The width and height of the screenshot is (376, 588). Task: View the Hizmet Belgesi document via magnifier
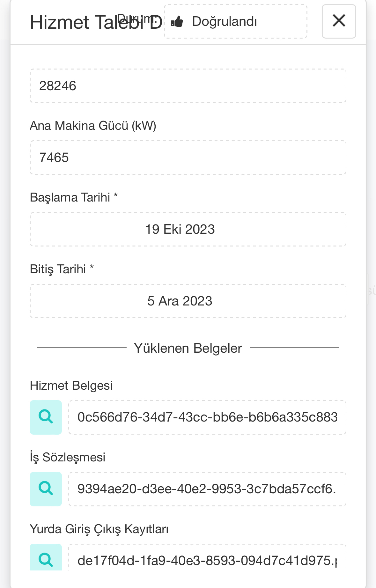pos(46,417)
